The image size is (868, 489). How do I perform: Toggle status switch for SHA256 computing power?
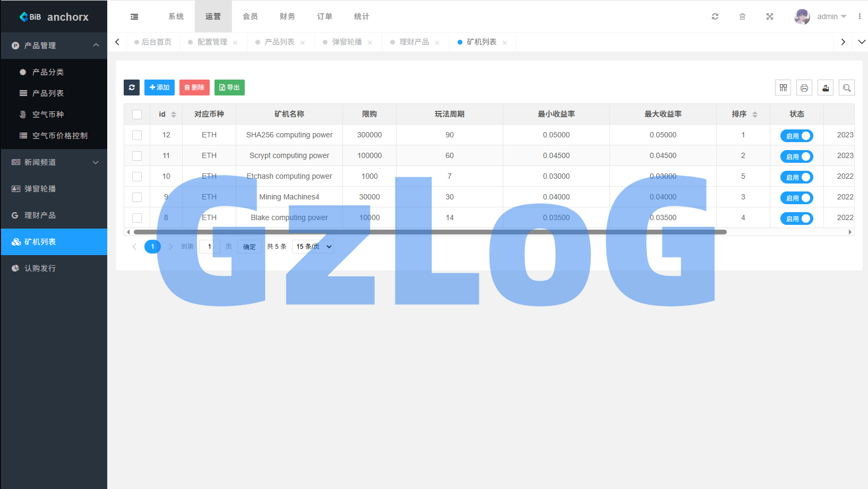[x=796, y=136]
